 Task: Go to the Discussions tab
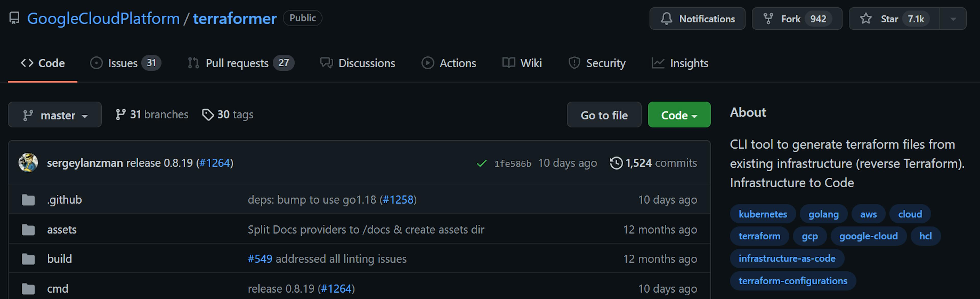point(358,63)
